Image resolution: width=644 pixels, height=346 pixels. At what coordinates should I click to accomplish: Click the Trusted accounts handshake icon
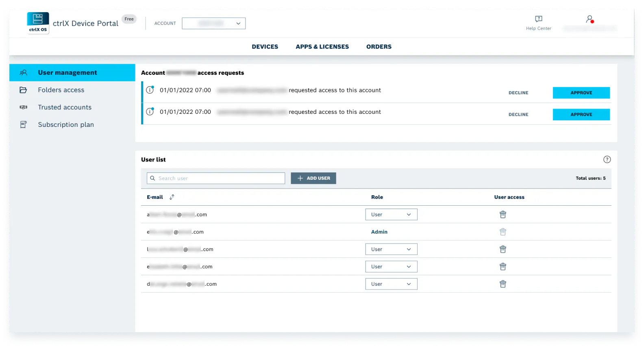[24, 107]
